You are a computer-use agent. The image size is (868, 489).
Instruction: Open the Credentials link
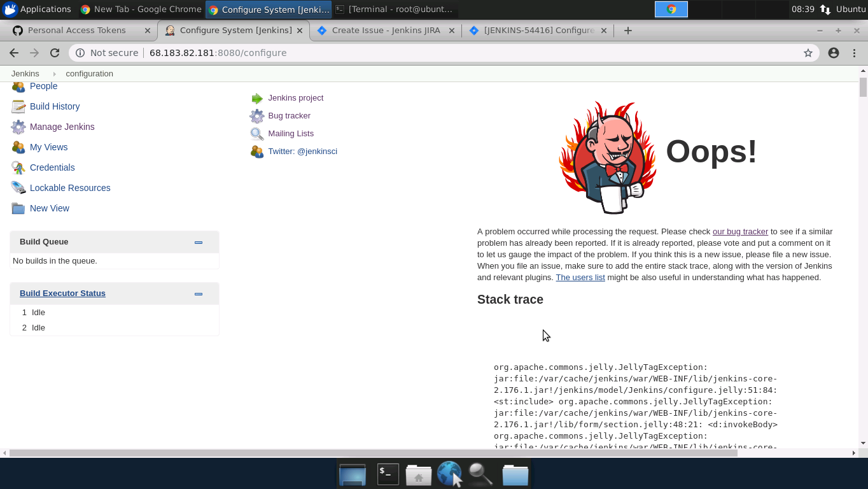(52, 167)
